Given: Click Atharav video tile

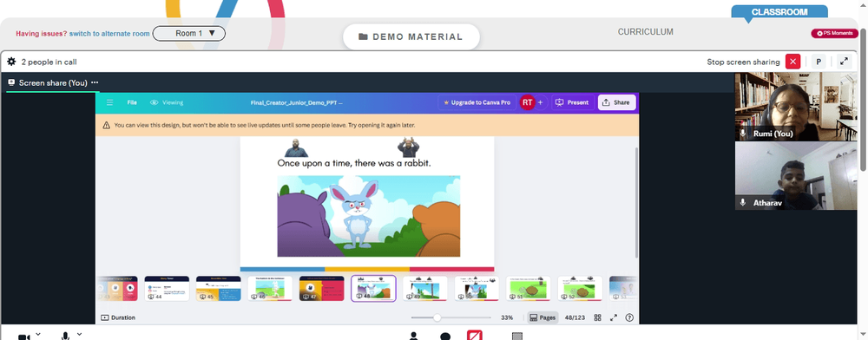Looking at the screenshot, I should point(796,176).
